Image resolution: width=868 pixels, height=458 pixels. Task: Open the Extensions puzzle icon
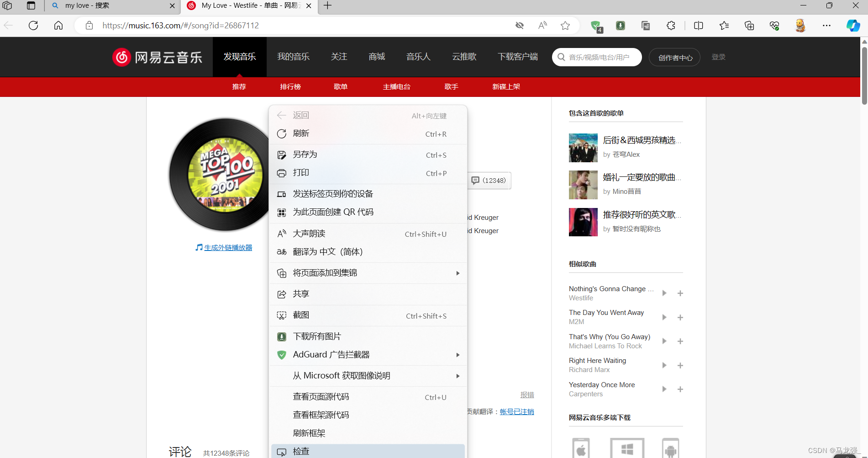point(671,25)
